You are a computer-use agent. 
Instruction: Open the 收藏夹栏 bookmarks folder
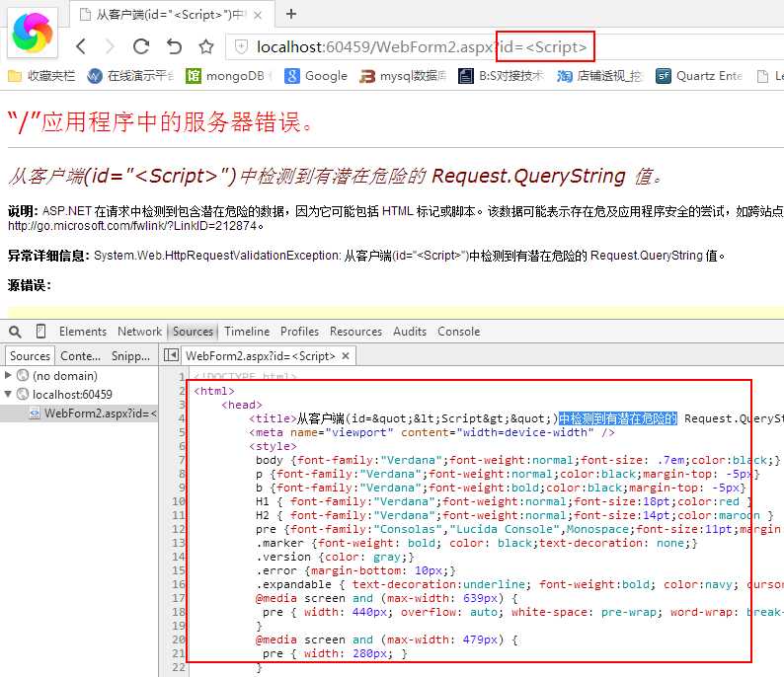[x=41, y=76]
